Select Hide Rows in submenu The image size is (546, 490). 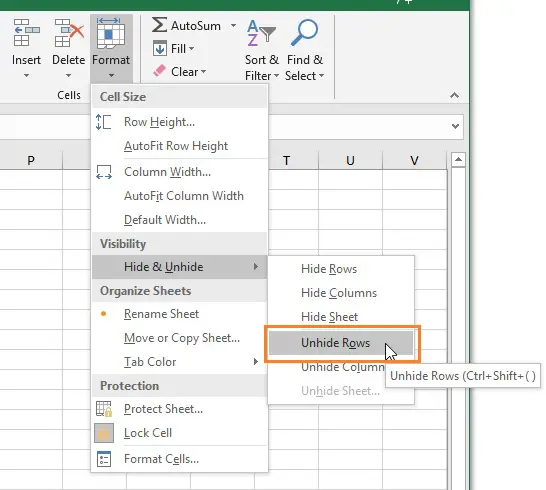tap(341, 269)
